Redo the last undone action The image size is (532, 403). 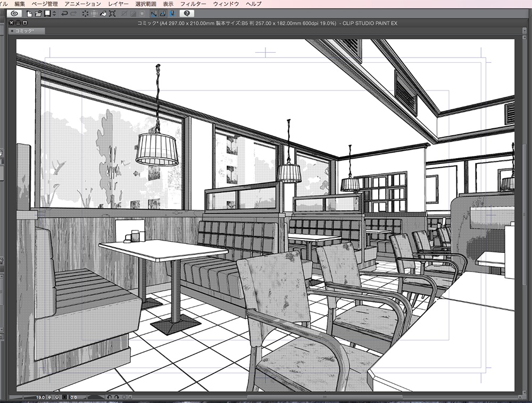[73, 14]
